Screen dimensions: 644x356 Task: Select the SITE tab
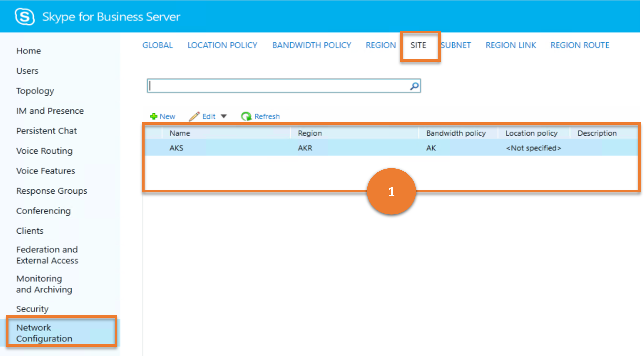pos(418,45)
